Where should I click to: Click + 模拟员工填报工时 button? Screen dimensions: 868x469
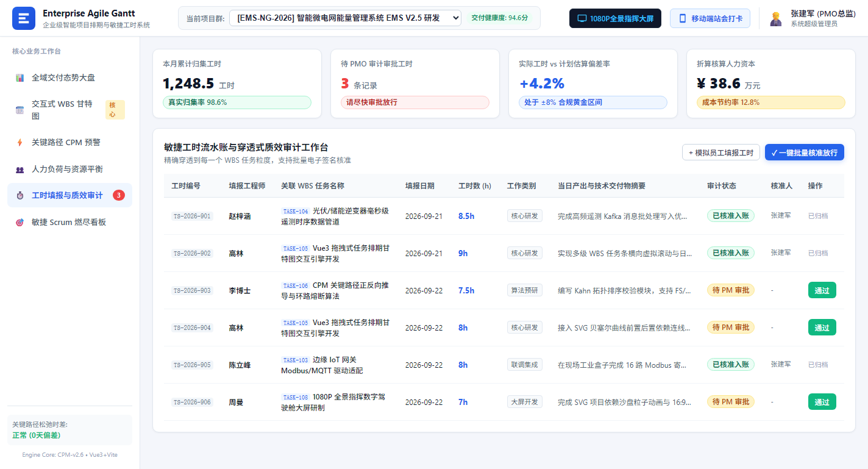coord(721,152)
